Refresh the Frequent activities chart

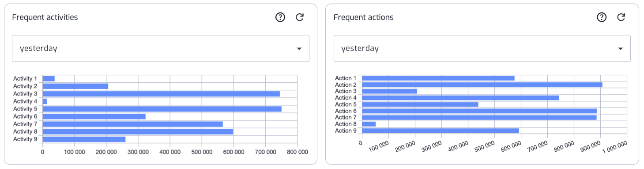click(x=300, y=17)
